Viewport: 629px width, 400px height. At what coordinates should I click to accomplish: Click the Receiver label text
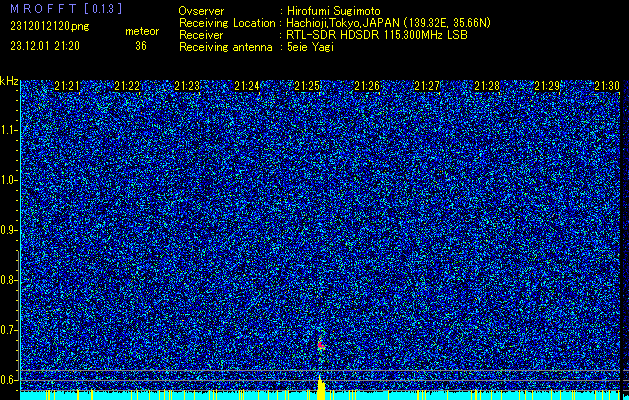[x=201, y=35]
